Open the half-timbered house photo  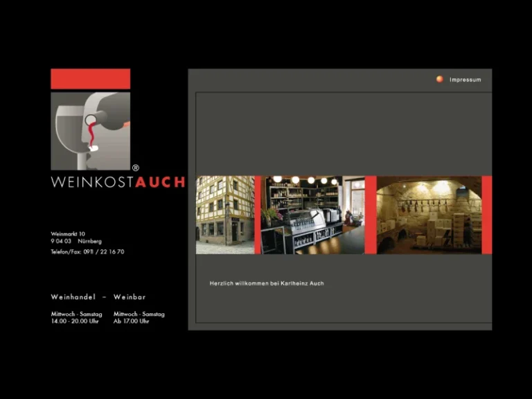tap(225, 215)
